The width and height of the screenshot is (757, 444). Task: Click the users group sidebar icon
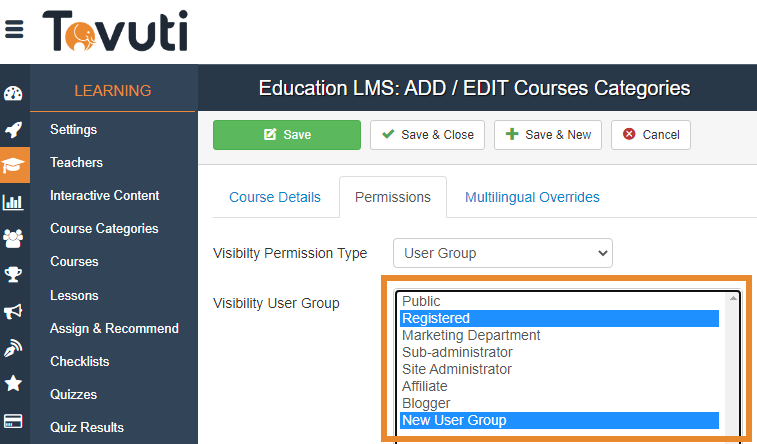tap(14, 238)
